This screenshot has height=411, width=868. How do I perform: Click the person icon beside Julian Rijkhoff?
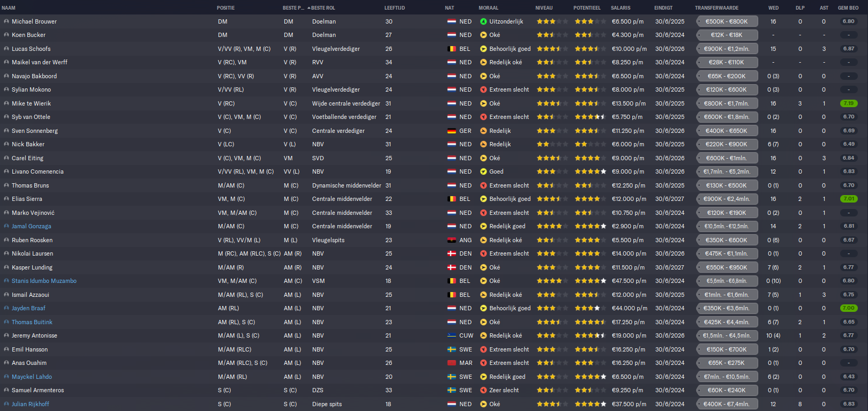pyautogui.click(x=6, y=404)
